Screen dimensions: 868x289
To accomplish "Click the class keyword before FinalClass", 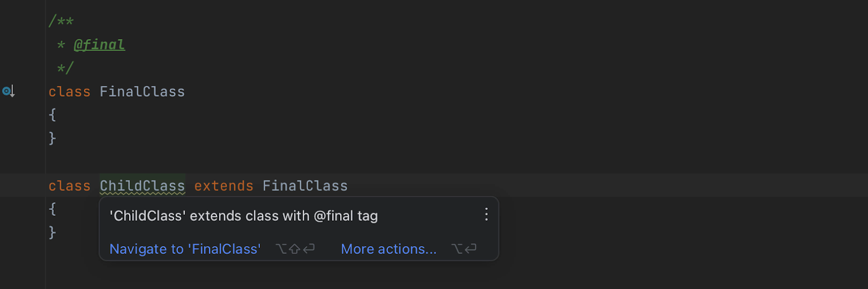I will coord(69,92).
